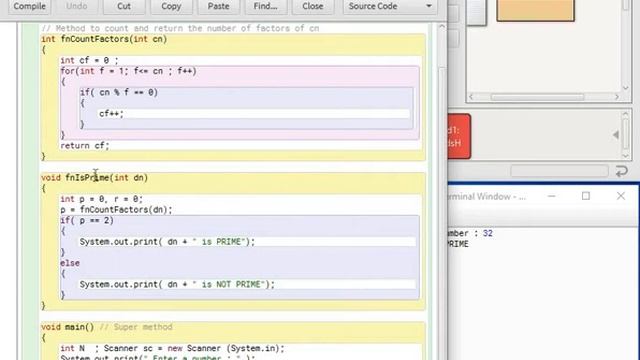The width and height of the screenshot is (640, 360).
Task: Click the 'return cf;' line
Action: (x=85, y=145)
